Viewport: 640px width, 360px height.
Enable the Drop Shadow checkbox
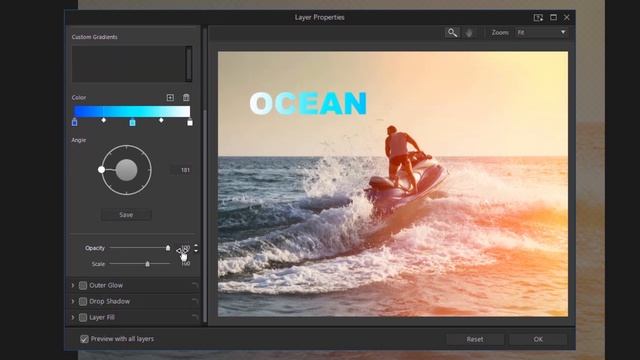[83, 301]
